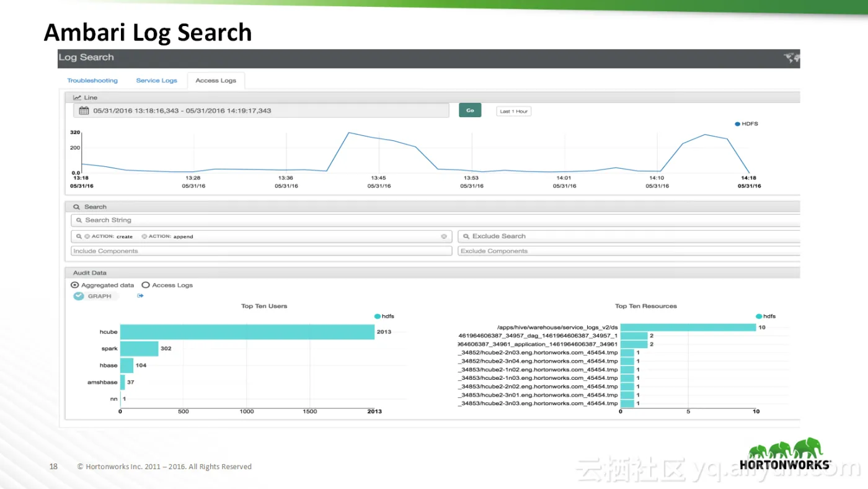
Task: Click the magnifier icon in Search panel header
Action: [x=77, y=207]
